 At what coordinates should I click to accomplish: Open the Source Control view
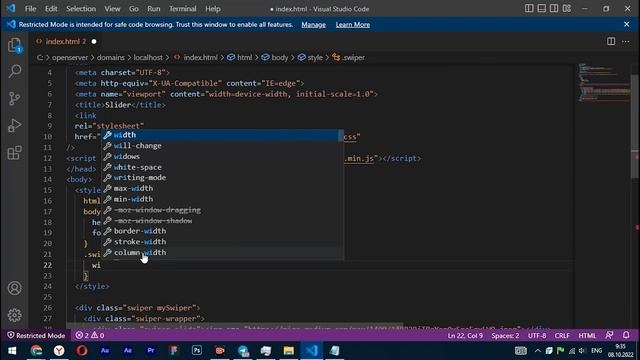tap(15, 98)
